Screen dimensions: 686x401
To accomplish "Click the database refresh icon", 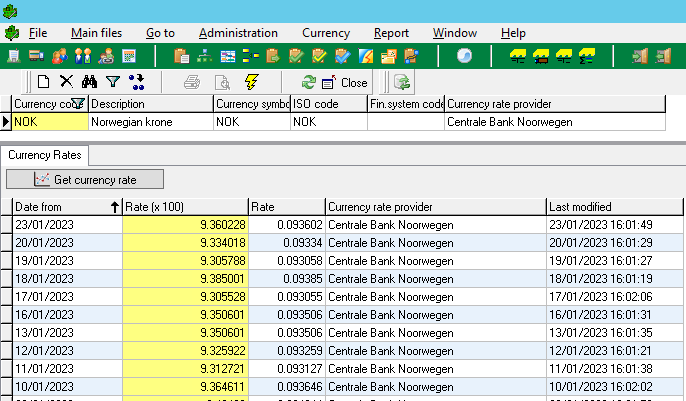I will point(402,82).
